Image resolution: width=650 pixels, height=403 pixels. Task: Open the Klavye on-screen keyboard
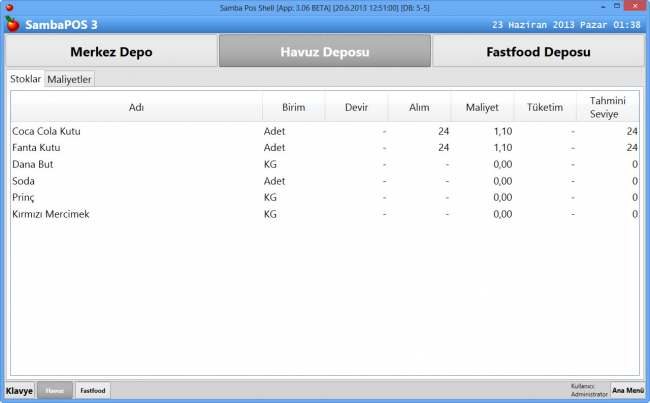tap(19, 390)
